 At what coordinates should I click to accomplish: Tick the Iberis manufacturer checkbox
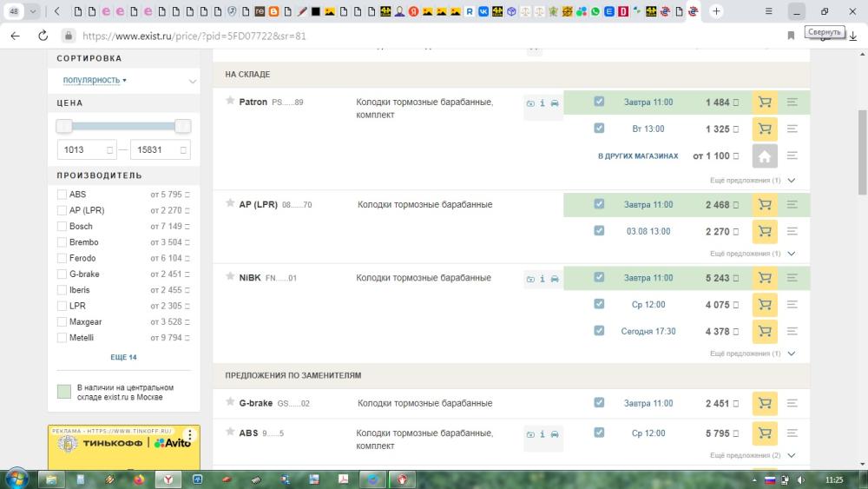pyautogui.click(x=62, y=290)
